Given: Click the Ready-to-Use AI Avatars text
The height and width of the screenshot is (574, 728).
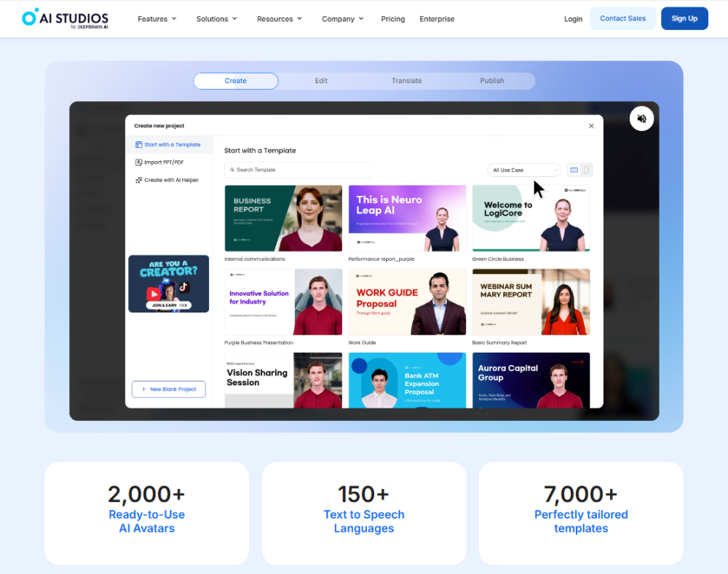Looking at the screenshot, I should pos(147,522).
